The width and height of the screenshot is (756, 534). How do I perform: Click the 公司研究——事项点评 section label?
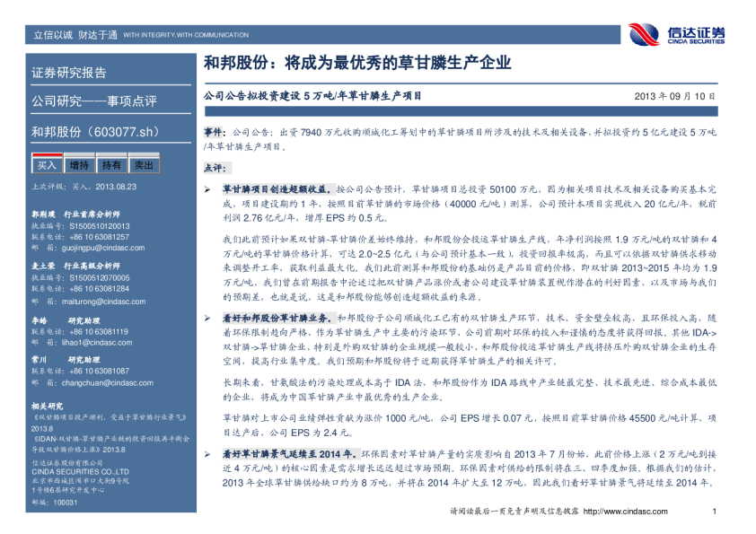tap(94, 101)
